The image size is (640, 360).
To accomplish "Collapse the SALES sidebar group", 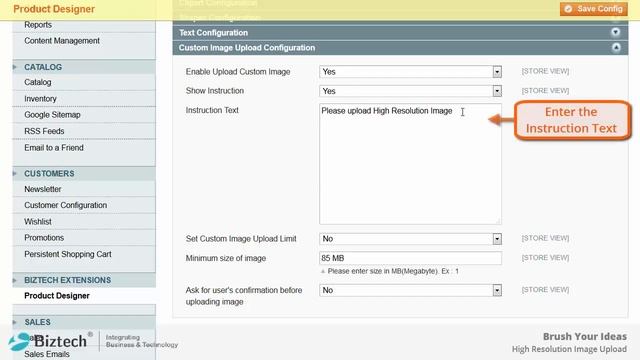I will coord(84,322).
